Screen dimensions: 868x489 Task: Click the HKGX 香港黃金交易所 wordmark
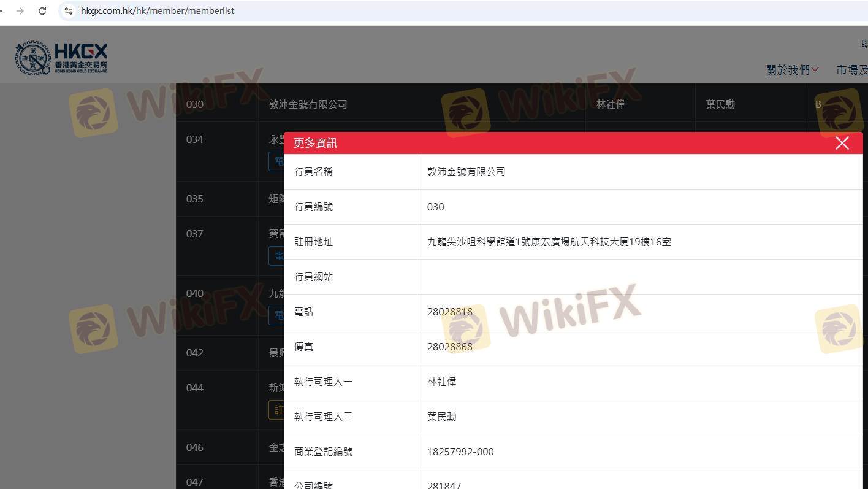click(x=81, y=58)
